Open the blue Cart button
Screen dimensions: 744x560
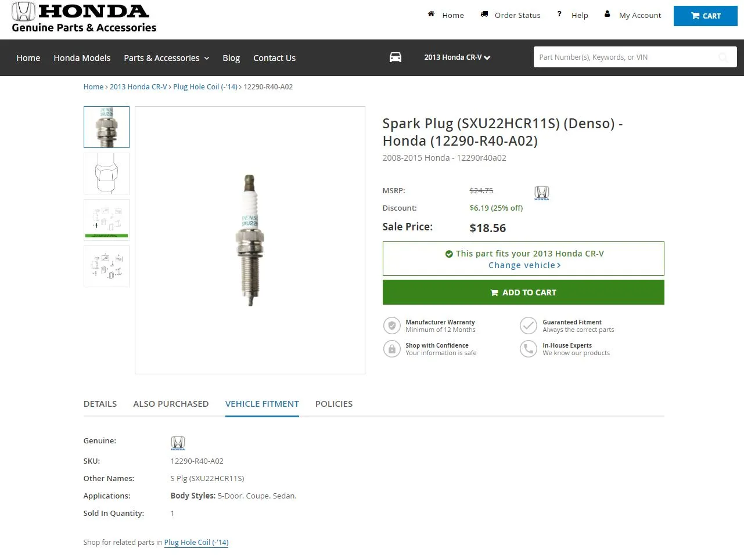(705, 16)
